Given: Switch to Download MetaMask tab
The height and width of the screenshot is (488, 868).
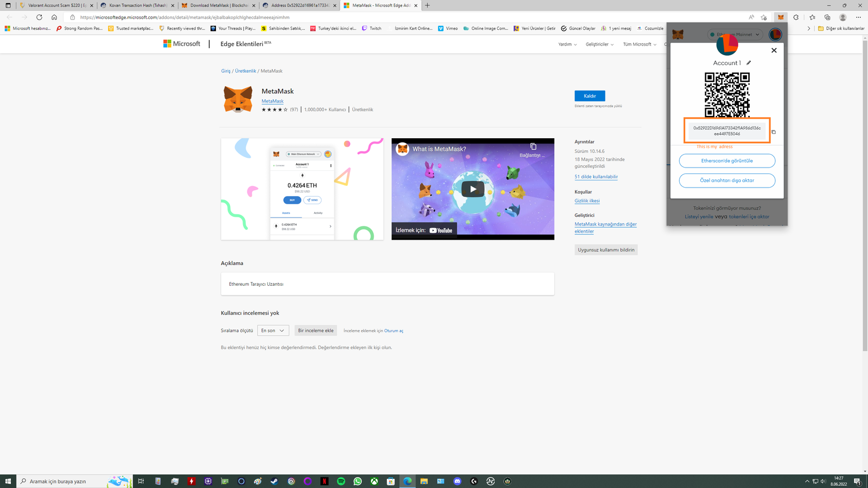Looking at the screenshot, I should pos(218,5).
